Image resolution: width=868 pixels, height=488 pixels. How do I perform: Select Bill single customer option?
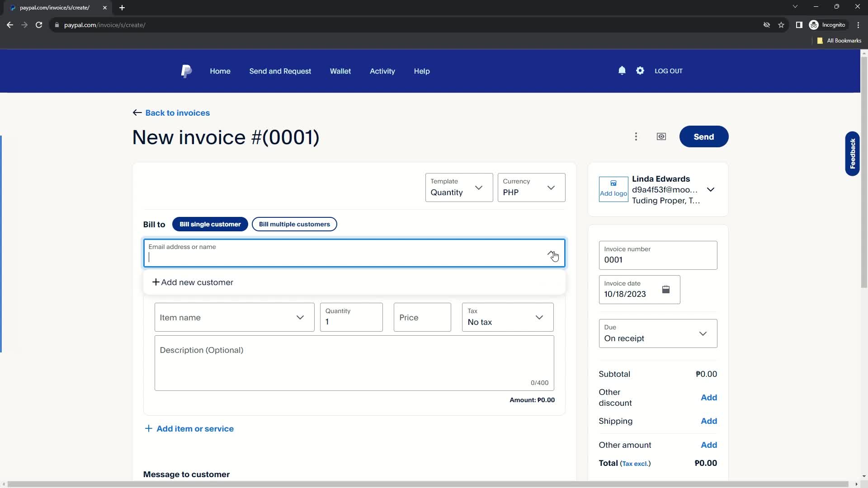(210, 224)
